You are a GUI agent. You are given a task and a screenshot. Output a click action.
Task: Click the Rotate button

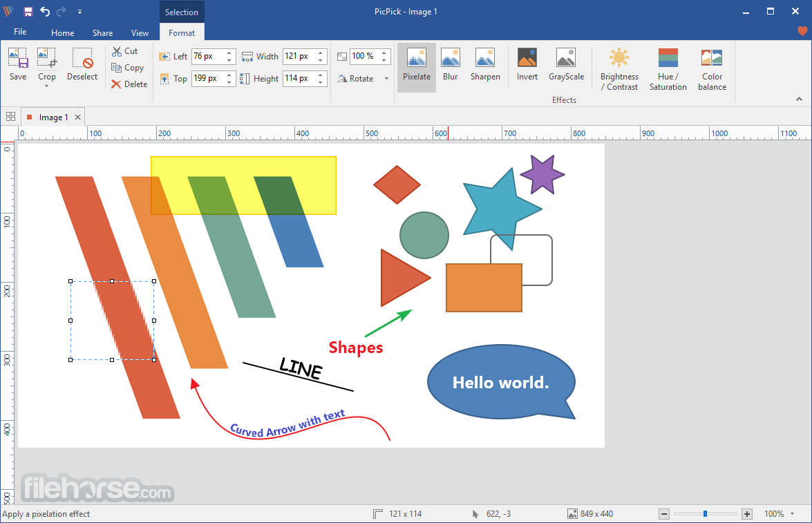(355, 78)
